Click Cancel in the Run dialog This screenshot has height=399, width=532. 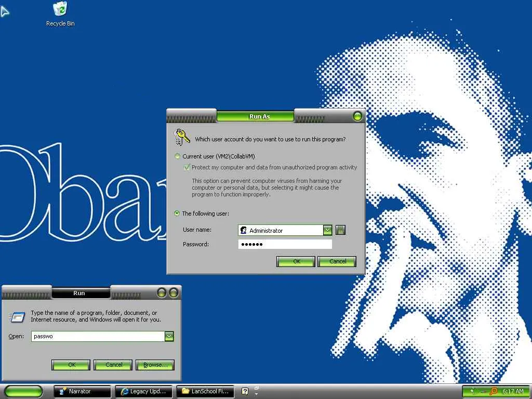pos(113,365)
